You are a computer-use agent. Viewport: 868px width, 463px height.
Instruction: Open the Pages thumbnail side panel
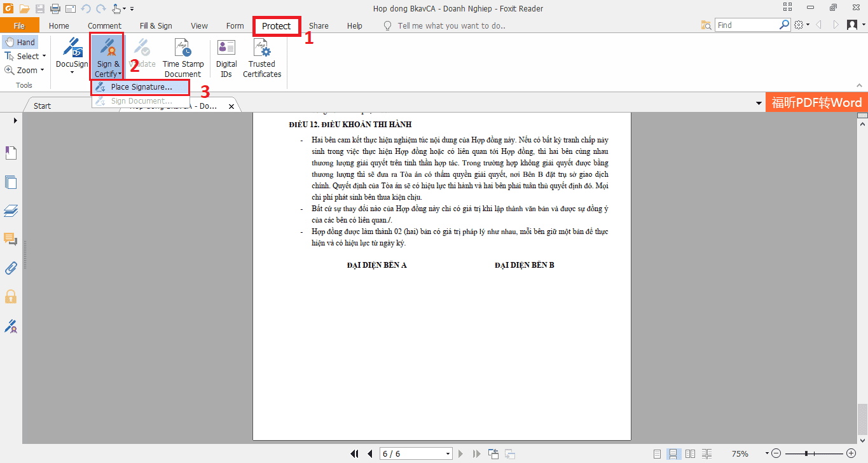(x=11, y=182)
